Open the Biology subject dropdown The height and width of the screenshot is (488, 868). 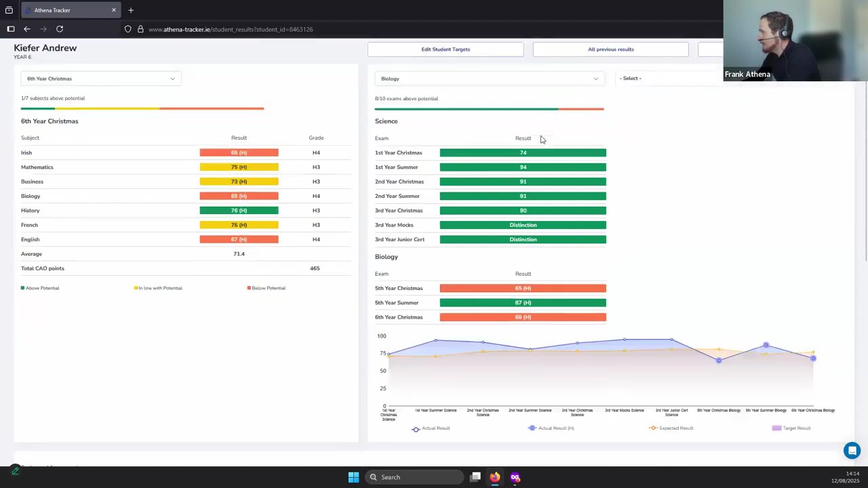pyautogui.click(x=489, y=79)
